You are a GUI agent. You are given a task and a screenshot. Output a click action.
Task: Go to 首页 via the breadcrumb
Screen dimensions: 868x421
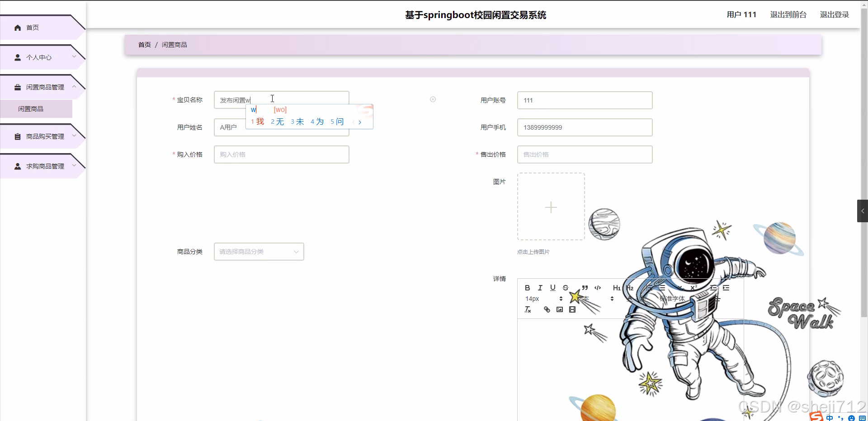(145, 45)
